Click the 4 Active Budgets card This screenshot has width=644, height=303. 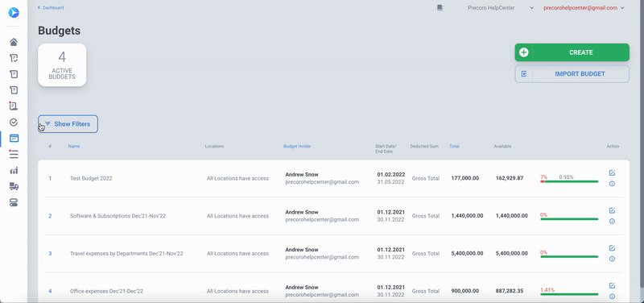point(62,65)
